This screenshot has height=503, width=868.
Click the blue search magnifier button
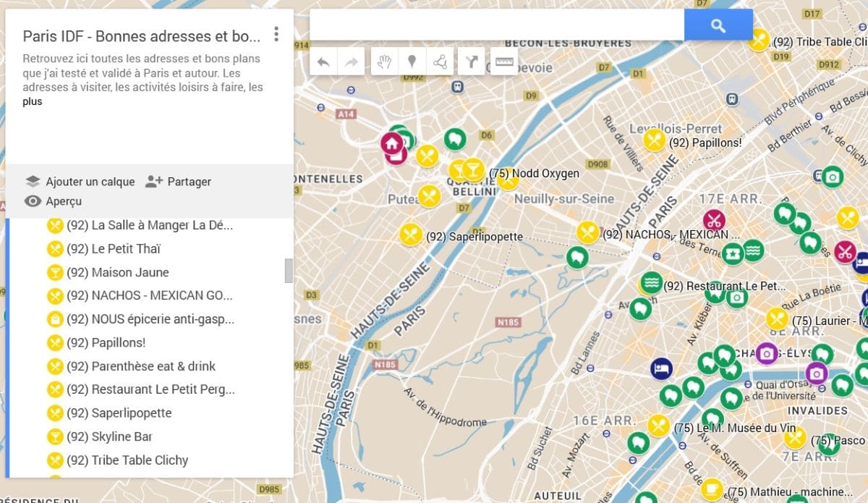click(x=718, y=25)
